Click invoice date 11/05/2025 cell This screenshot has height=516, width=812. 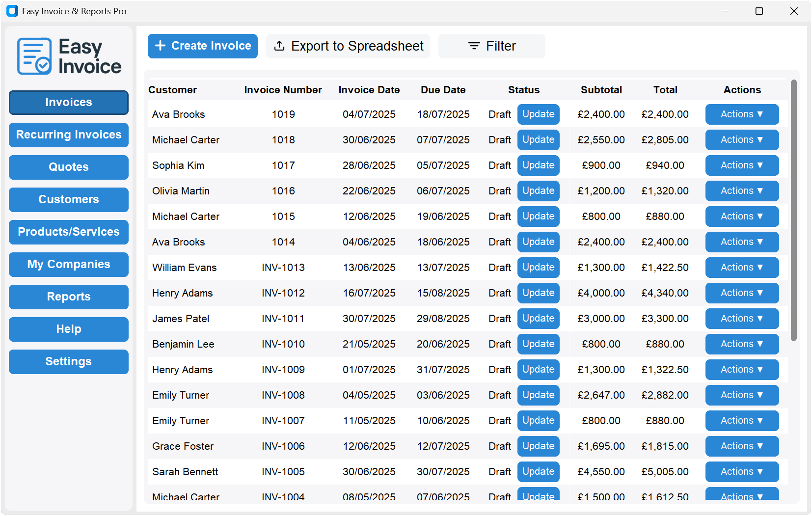pyautogui.click(x=369, y=421)
